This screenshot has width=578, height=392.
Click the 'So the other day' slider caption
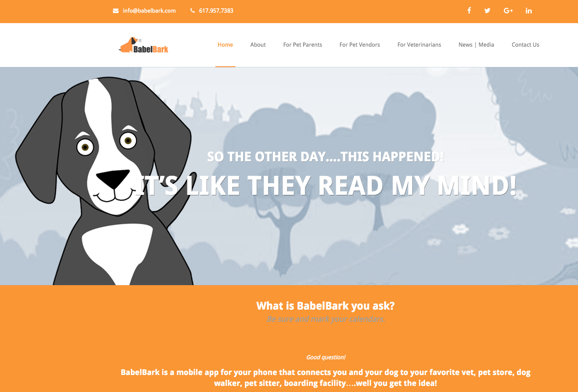[326, 157]
